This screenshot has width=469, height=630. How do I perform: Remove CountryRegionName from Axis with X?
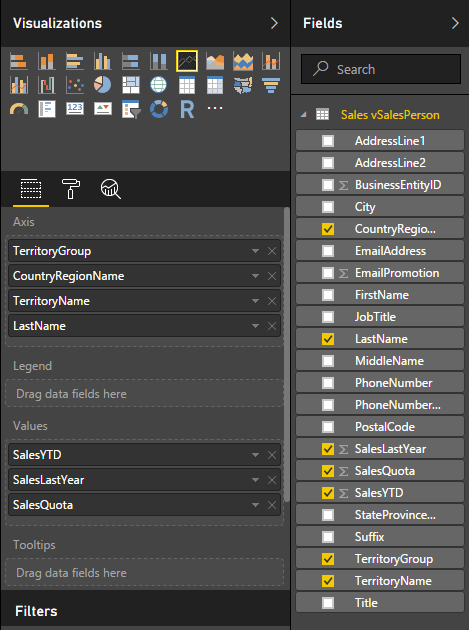click(272, 276)
